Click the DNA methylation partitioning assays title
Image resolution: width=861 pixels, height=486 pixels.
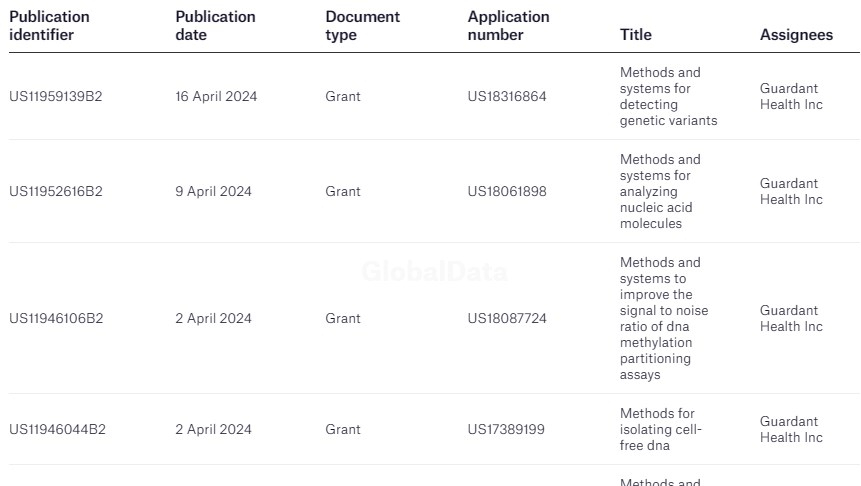663,319
